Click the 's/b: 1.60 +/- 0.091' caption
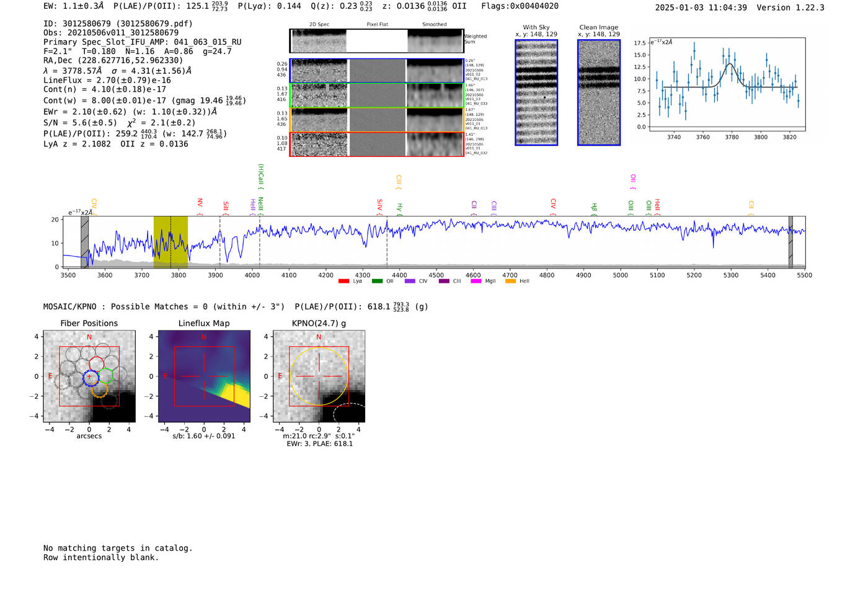This screenshot has height=591, width=868. pos(204,436)
